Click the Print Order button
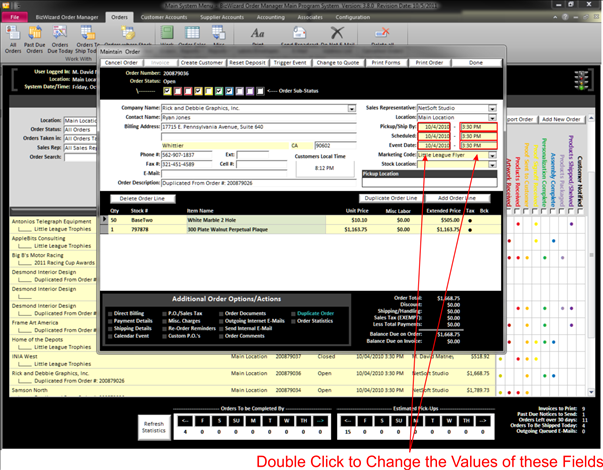This screenshot has height=470, width=603. [x=429, y=63]
